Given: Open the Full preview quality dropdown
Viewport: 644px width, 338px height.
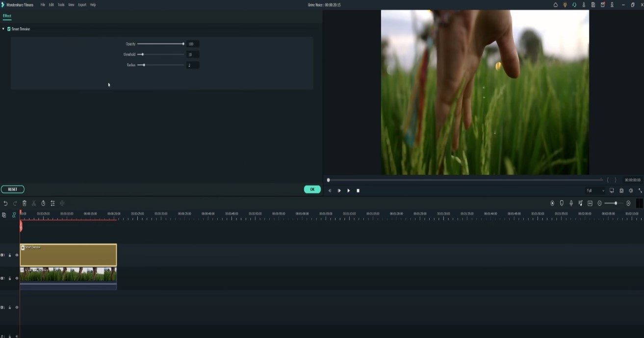Looking at the screenshot, I should [595, 191].
